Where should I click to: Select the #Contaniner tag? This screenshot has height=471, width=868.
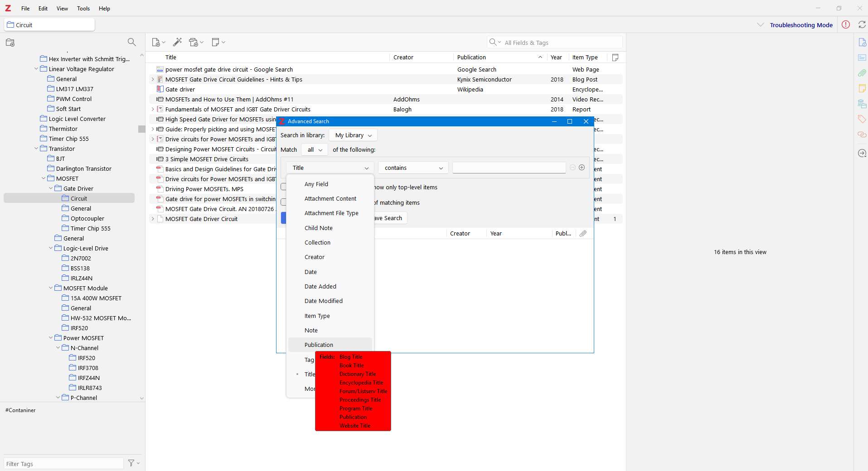20,410
